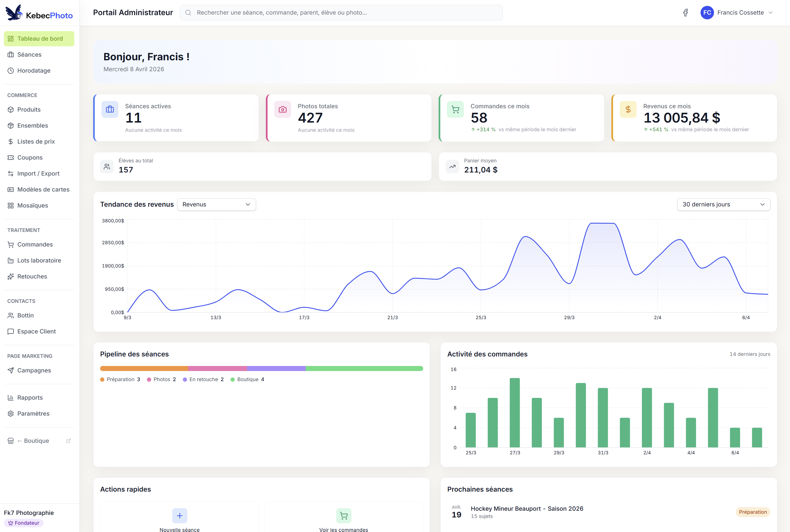The height and width of the screenshot is (532, 790).
Task: Click the Panier moyen trend icon
Action: pos(452,167)
